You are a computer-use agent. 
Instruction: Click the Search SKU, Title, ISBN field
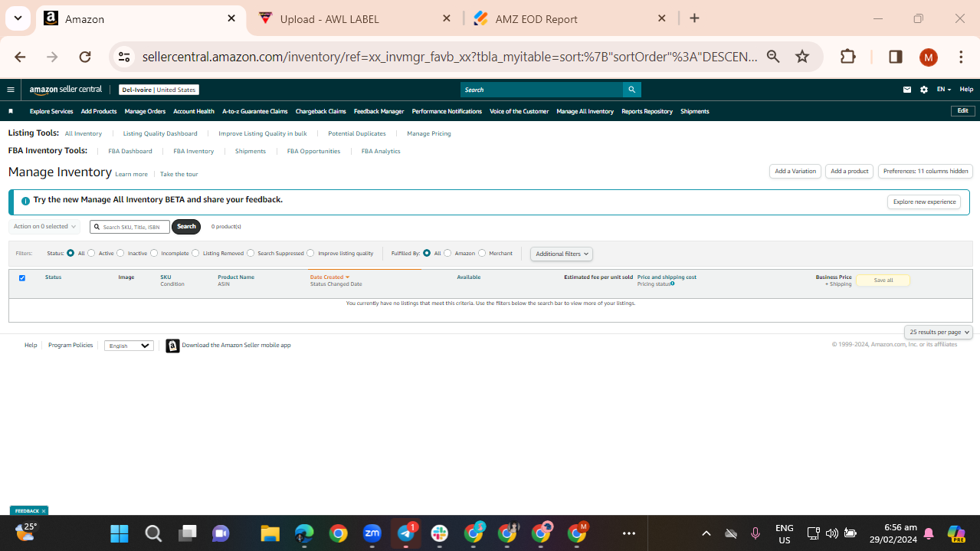pos(130,227)
